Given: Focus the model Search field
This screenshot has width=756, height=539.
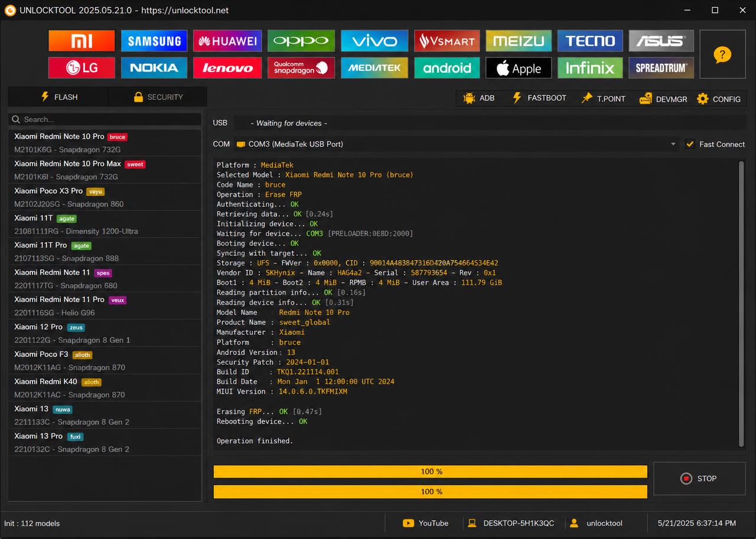Looking at the screenshot, I should pos(105,119).
